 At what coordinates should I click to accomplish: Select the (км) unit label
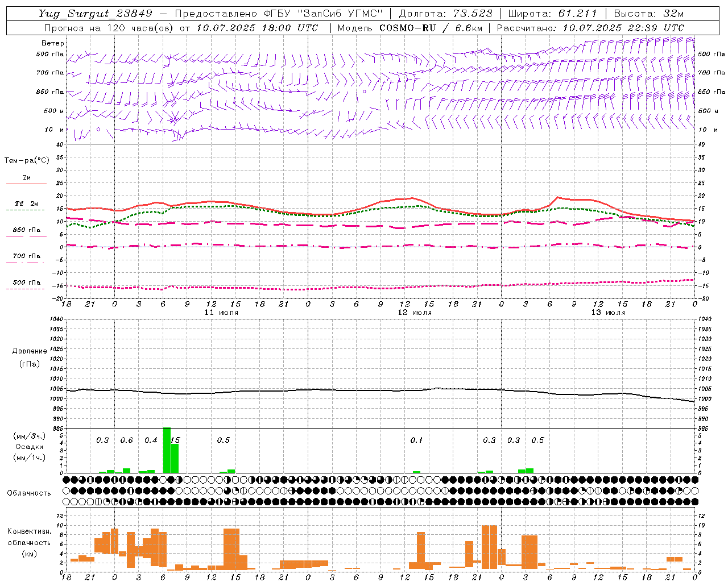pyautogui.click(x=29, y=554)
